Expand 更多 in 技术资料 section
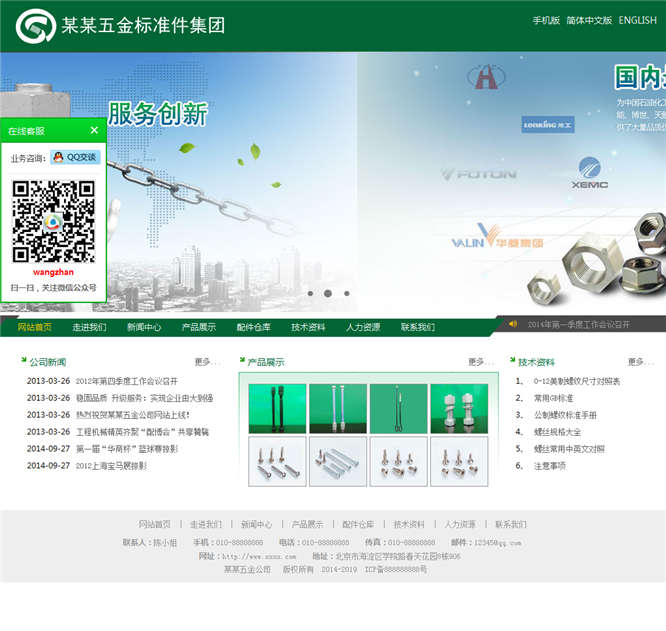 (640, 362)
